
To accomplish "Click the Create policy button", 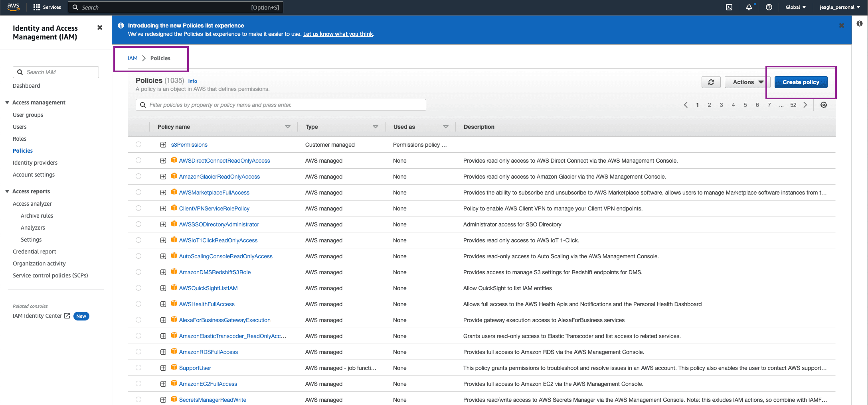I will tap(801, 82).
